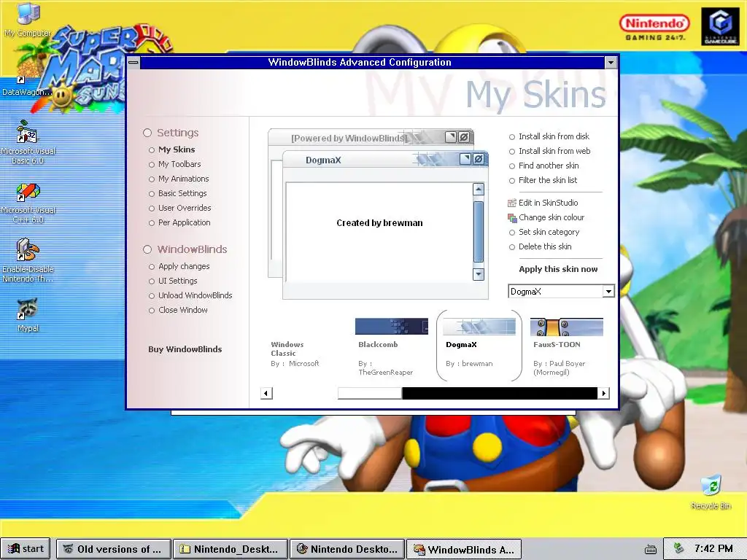Switch to WindowBlinds A... taskbar item
This screenshot has height=560, width=747.
click(464, 549)
